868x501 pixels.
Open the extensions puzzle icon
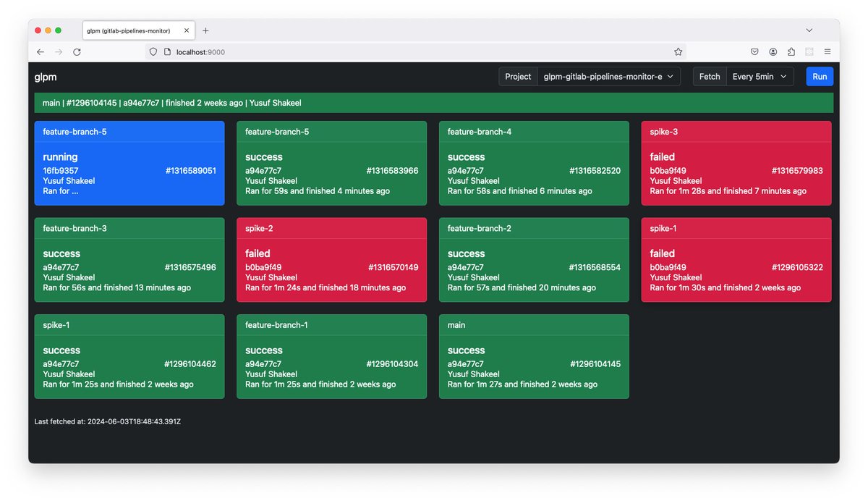point(791,52)
